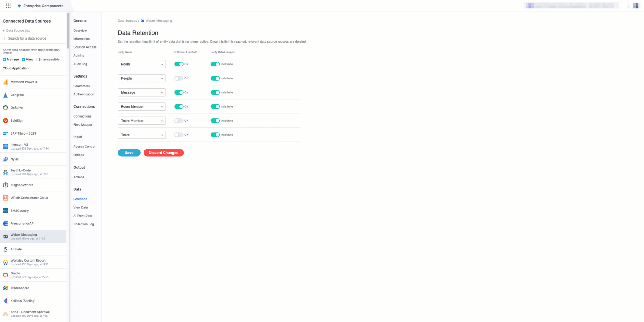The image size is (644, 322).
Task: Open the Team entity dropdown
Action: click(x=142, y=135)
